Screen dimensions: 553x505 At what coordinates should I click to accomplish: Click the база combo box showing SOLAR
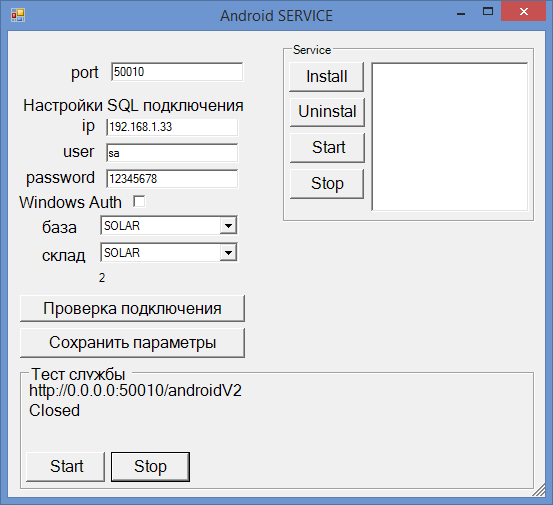(x=169, y=226)
